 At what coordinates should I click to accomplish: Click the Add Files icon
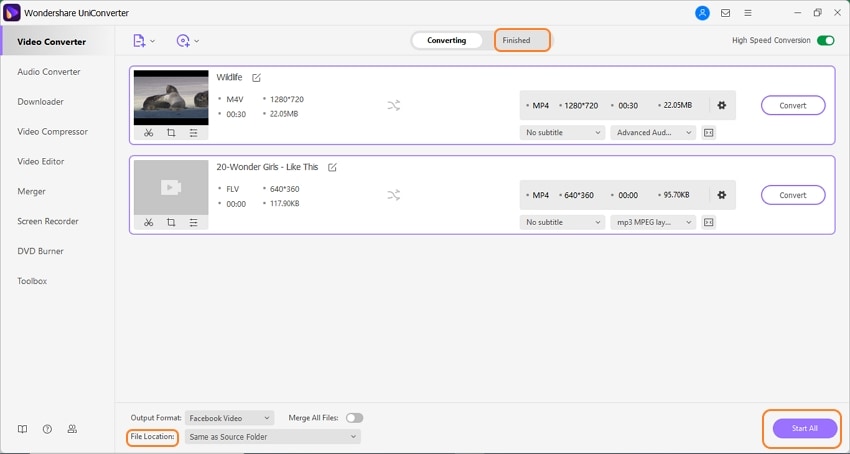pos(139,41)
